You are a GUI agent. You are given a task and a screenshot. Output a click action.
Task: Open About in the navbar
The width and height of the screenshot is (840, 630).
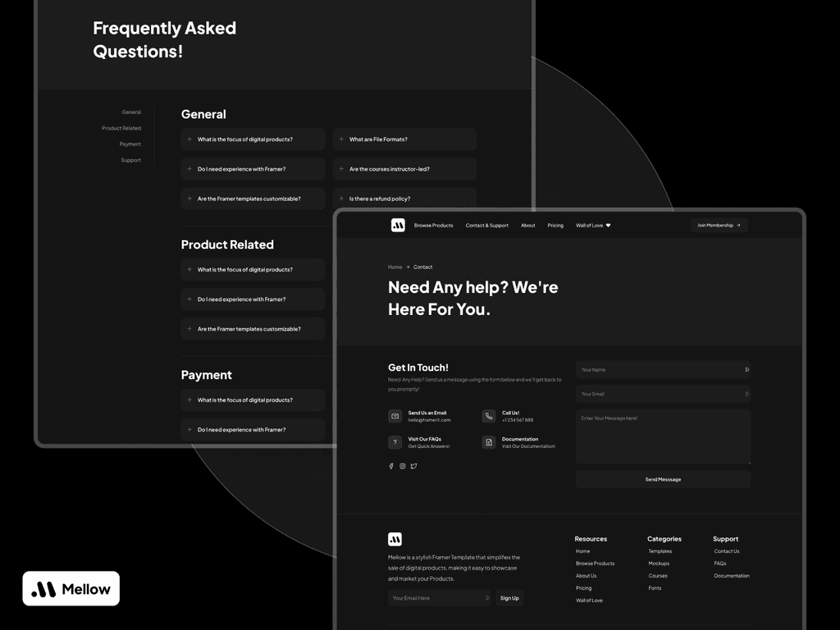527,226
